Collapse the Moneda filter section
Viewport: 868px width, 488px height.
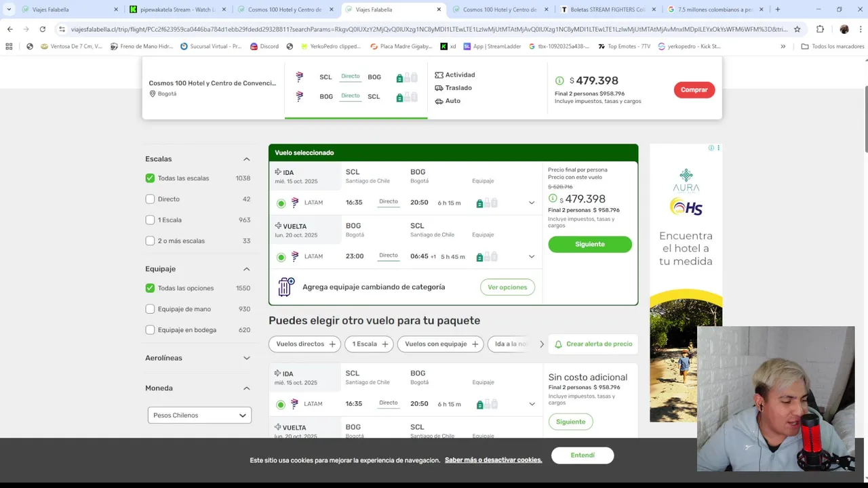(246, 388)
